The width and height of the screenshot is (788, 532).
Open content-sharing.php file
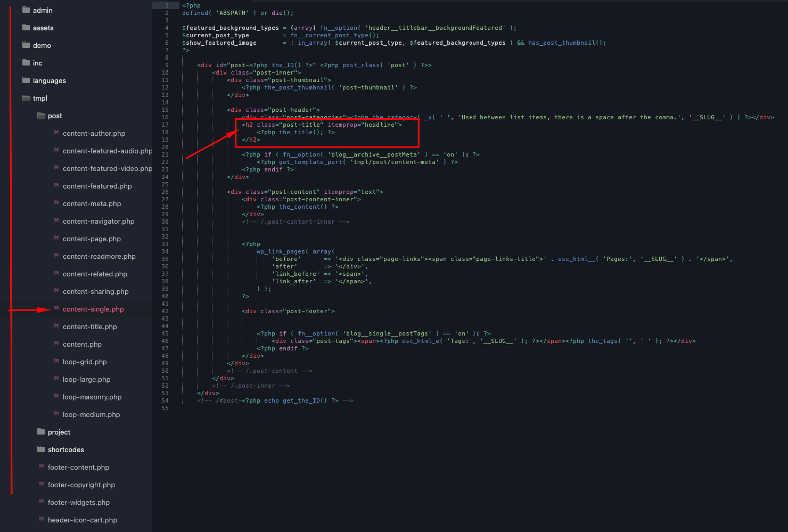click(96, 291)
